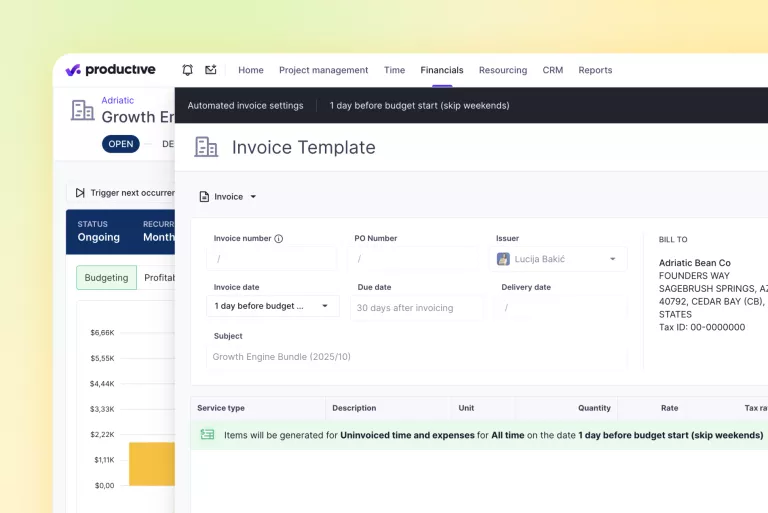This screenshot has width=768, height=513.
Task: Expand the Invoice date dropdown
Action: coord(324,306)
